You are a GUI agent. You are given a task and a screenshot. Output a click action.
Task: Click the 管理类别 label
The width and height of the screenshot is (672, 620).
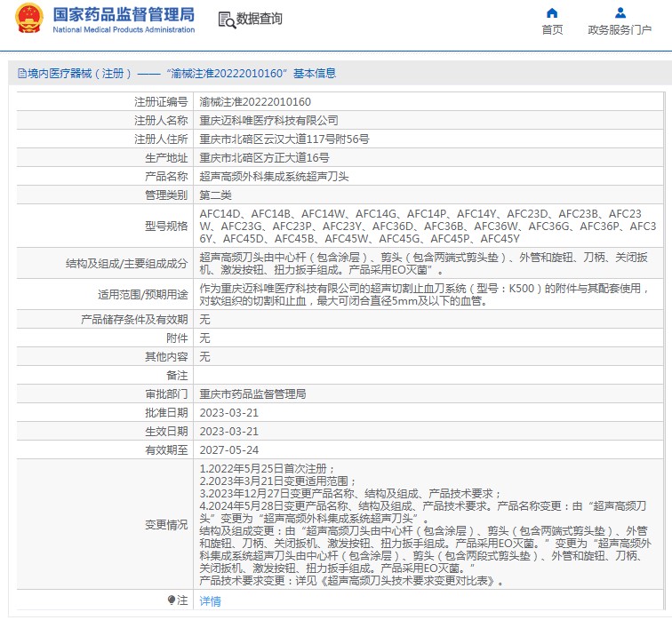coord(166,195)
